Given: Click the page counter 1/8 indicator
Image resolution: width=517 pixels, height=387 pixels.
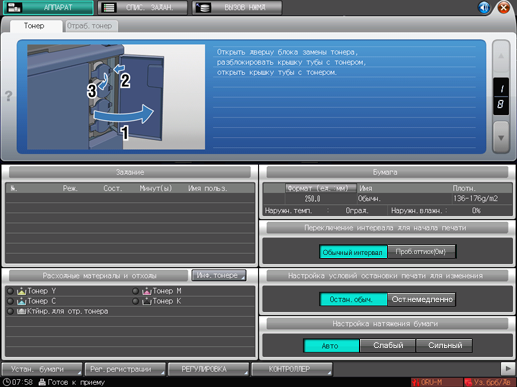Looking at the screenshot, I should point(501,96).
